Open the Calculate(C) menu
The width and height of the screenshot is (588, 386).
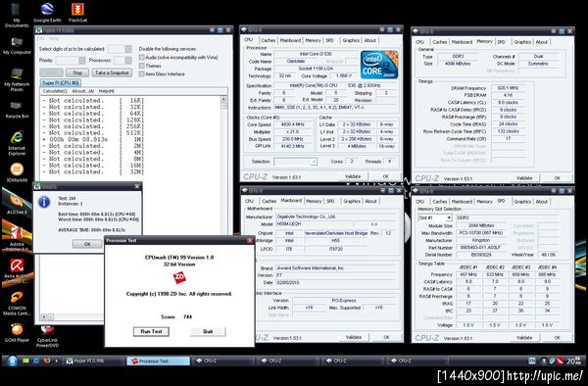pos(55,91)
